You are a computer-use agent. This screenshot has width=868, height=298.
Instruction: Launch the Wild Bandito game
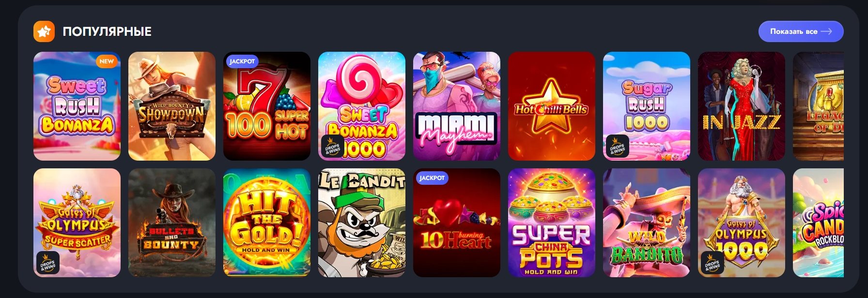647,223
